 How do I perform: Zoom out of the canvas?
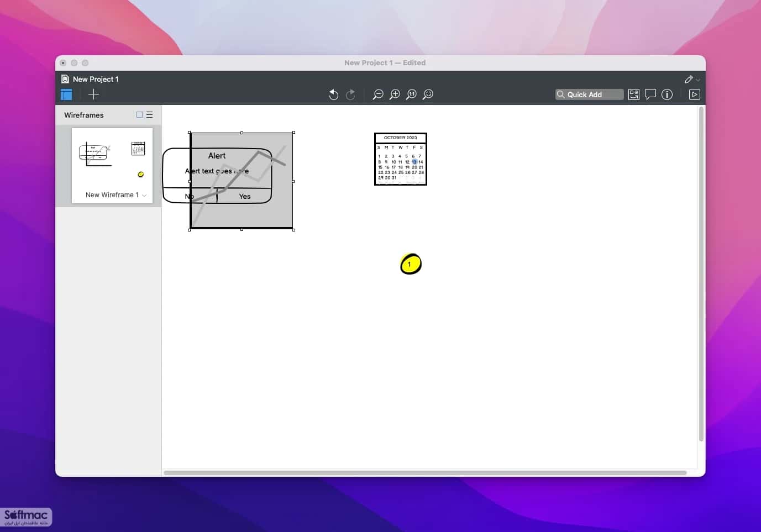(x=378, y=94)
